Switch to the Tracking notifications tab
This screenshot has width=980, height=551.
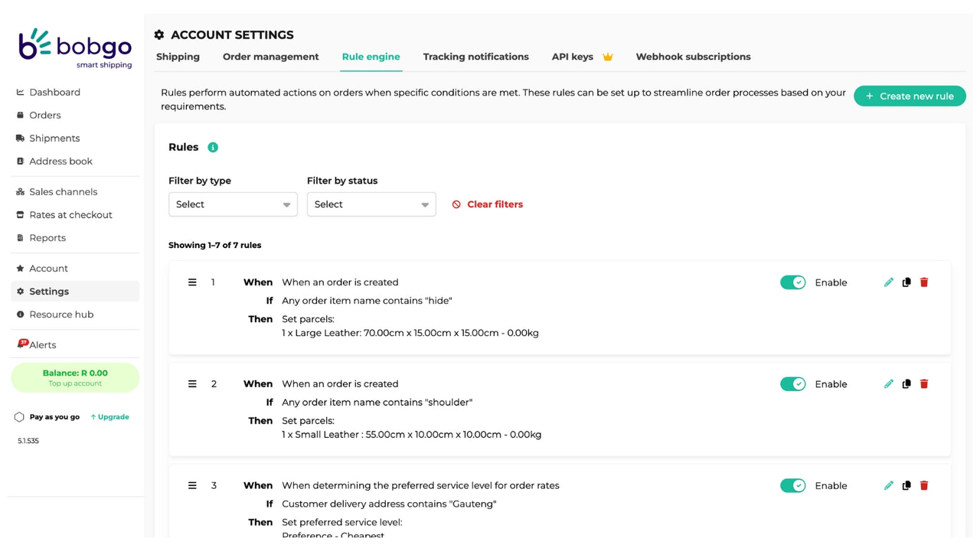coord(475,56)
